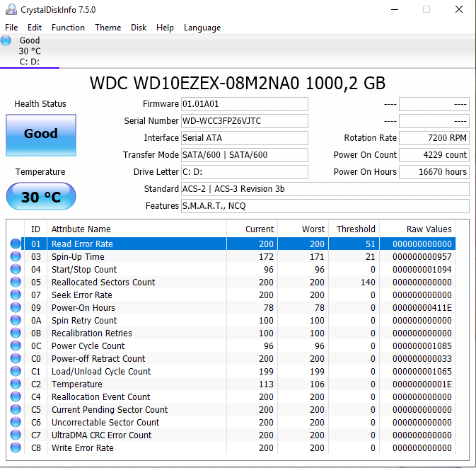Image resolution: width=476 pixels, height=468 pixels.
Task: Click status orb for UltraDMA CRC Error Count row
Action: (16, 435)
